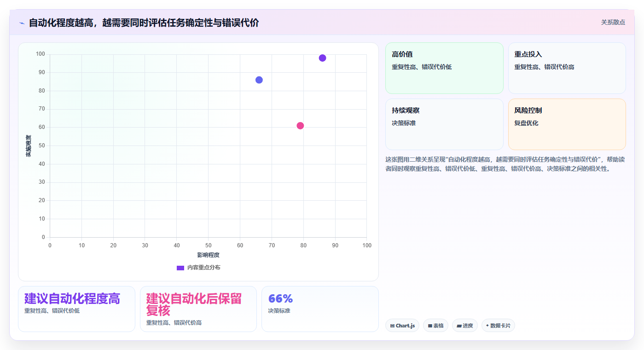
Task: Click the header title 自动化程度越高
Action: tap(144, 23)
